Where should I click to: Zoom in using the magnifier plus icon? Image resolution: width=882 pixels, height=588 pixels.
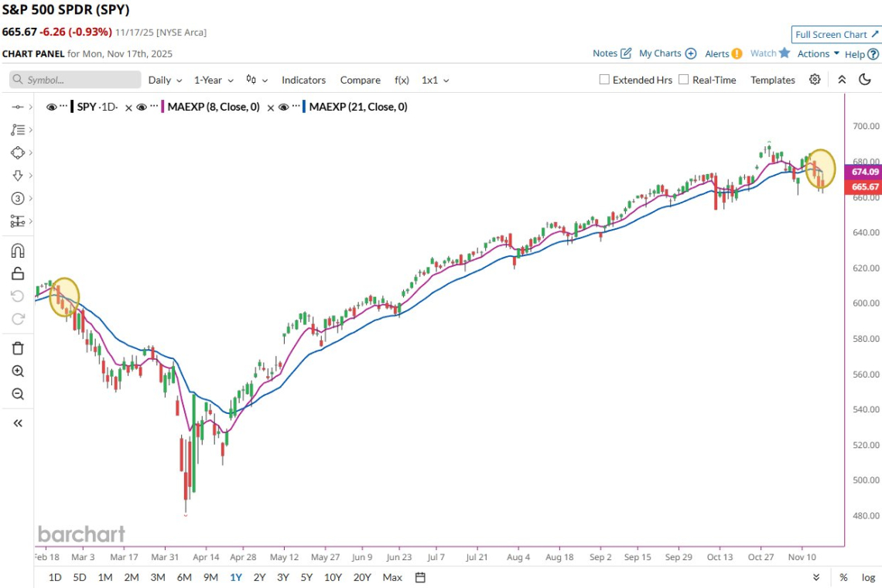18,371
